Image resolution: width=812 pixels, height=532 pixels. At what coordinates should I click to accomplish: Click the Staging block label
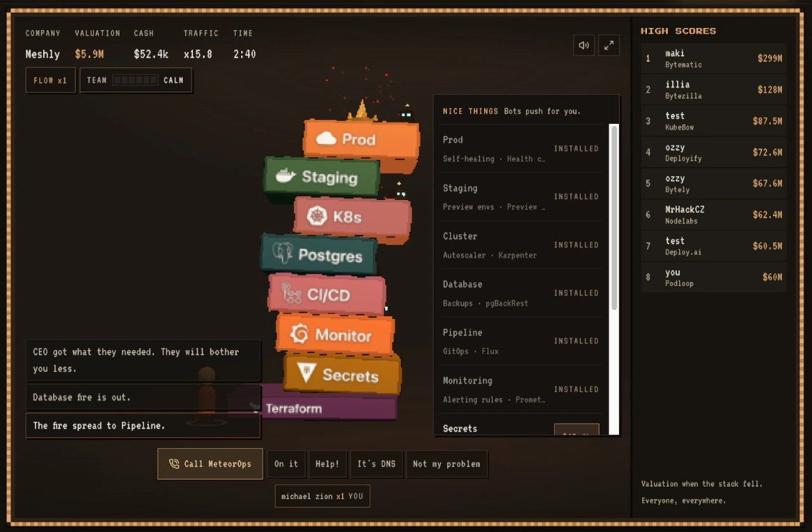(329, 177)
